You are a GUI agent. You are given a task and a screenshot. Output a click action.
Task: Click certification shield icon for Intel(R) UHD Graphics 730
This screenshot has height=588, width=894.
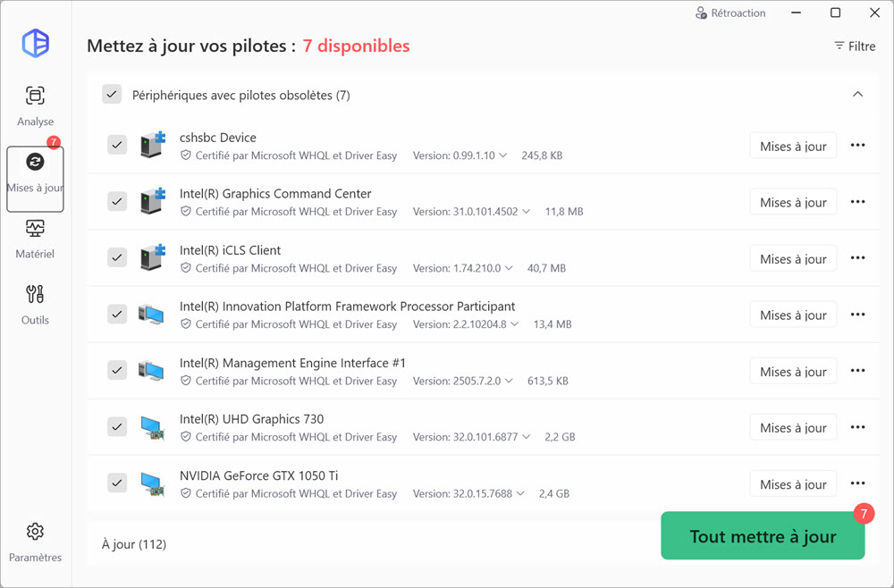point(185,437)
